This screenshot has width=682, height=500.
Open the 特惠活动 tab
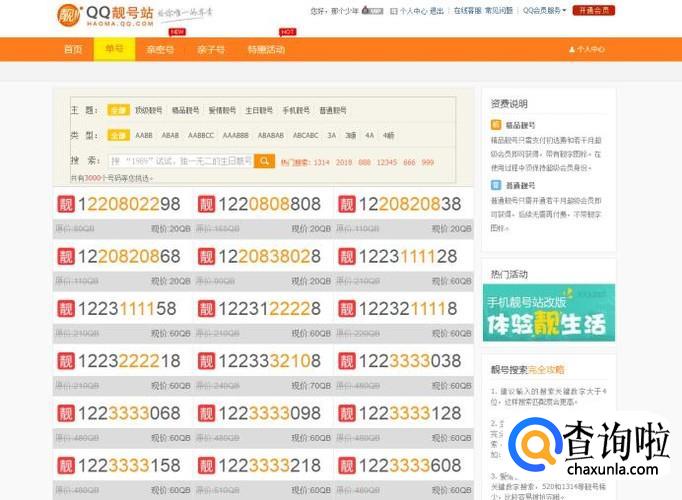[266, 49]
